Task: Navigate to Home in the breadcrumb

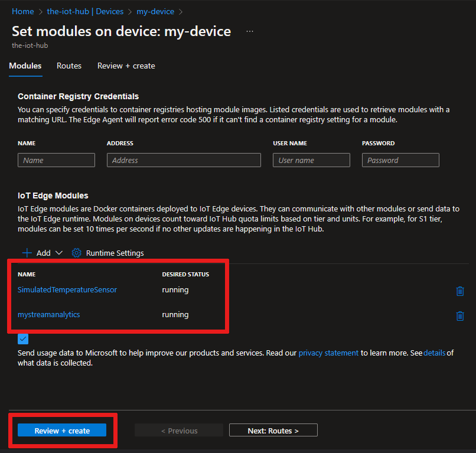Action: click(22, 11)
